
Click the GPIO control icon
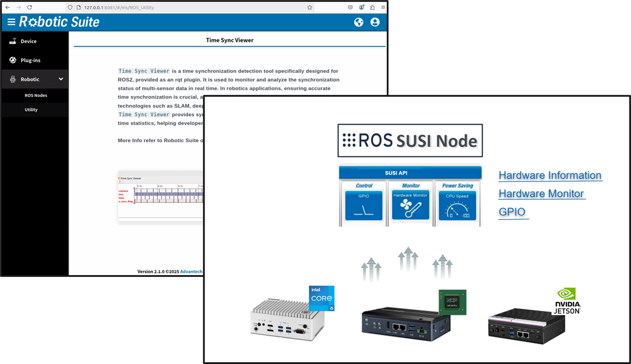[x=363, y=206]
